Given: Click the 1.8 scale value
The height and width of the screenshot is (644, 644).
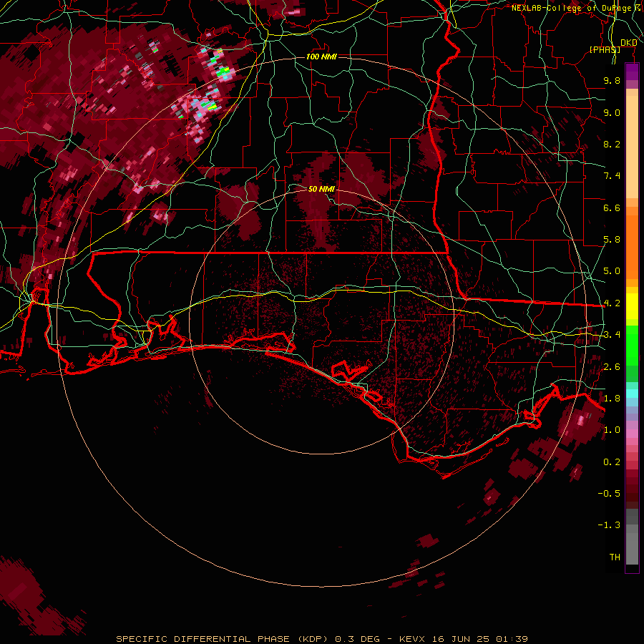Looking at the screenshot, I should pos(612,399).
